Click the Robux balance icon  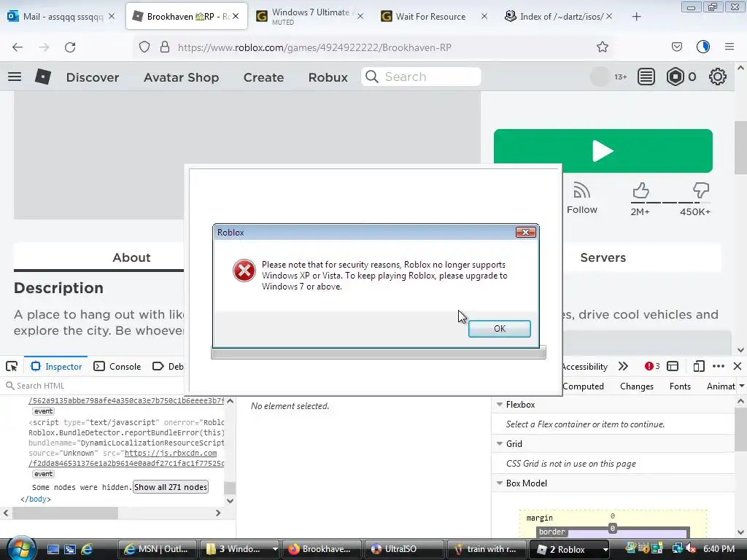pyautogui.click(x=675, y=77)
